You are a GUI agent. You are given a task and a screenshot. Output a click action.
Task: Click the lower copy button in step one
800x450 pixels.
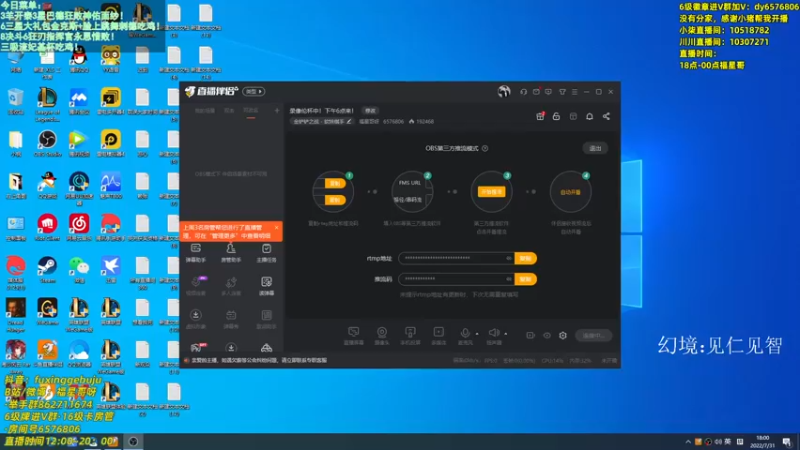pos(335,200)
